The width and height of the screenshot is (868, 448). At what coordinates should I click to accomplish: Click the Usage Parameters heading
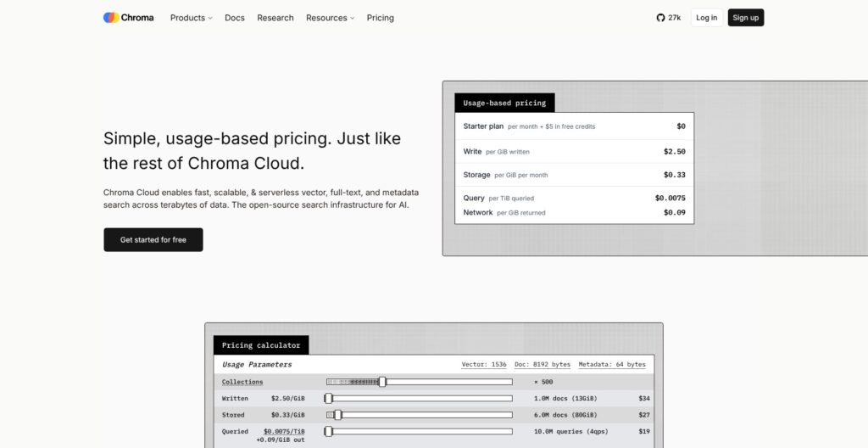pyautogui.click(x=257, y=364)
